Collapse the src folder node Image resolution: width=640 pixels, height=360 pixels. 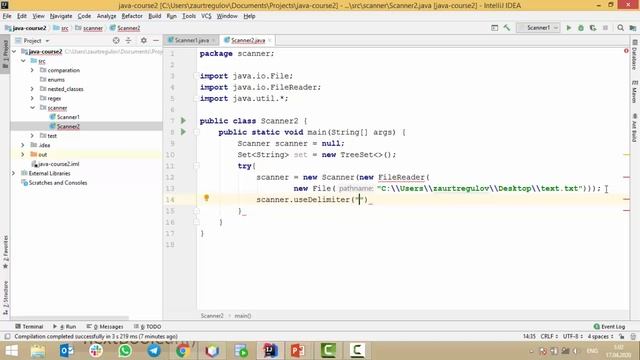(23, 61)
